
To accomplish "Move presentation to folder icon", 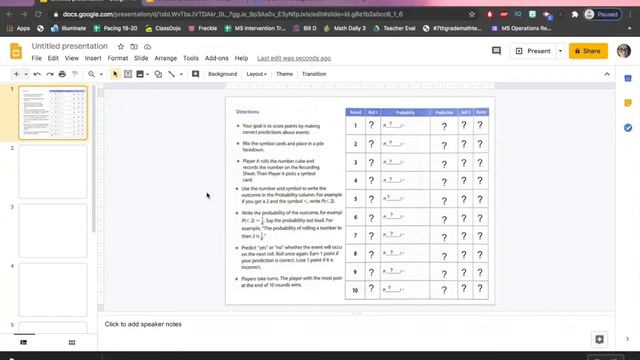I will click(x=134, y=47).
